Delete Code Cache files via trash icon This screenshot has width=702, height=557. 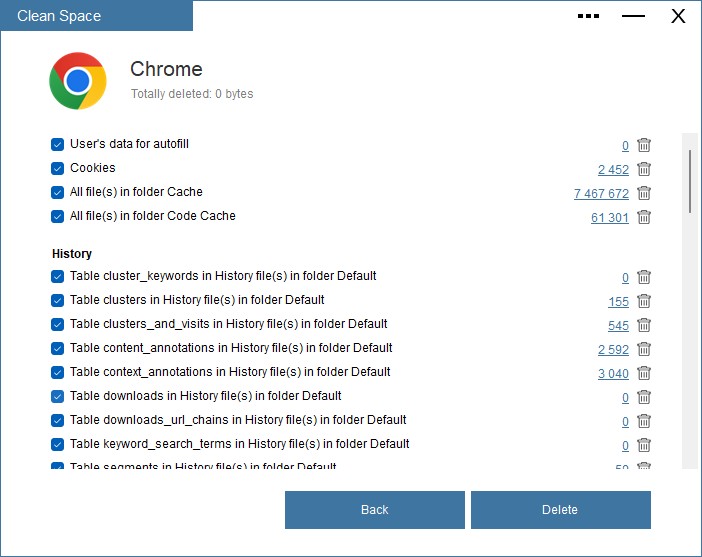click(x=644, y=217)
